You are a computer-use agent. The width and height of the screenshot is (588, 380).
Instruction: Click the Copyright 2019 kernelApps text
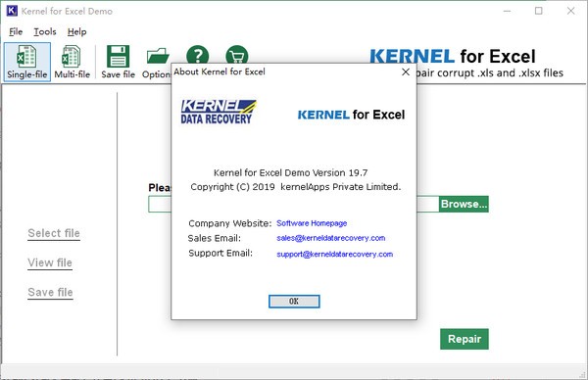pyautogui.click(x=296, y=187)
